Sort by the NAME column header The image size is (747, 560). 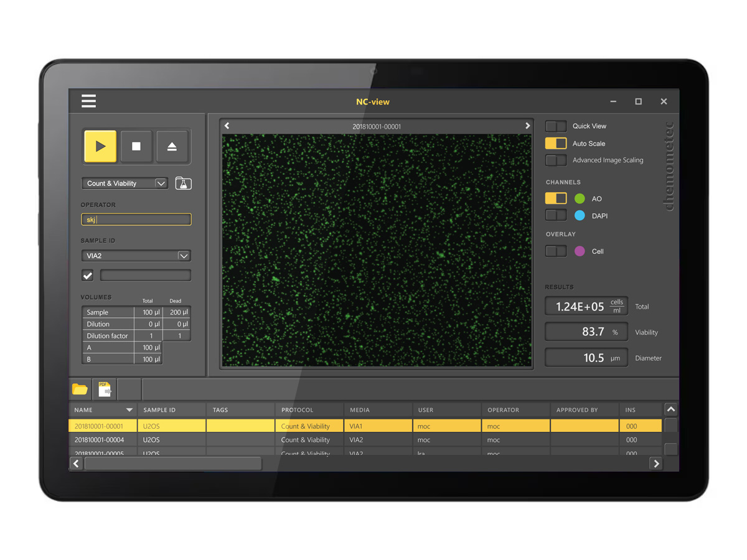pyautogui.click(x=103, y=410)
